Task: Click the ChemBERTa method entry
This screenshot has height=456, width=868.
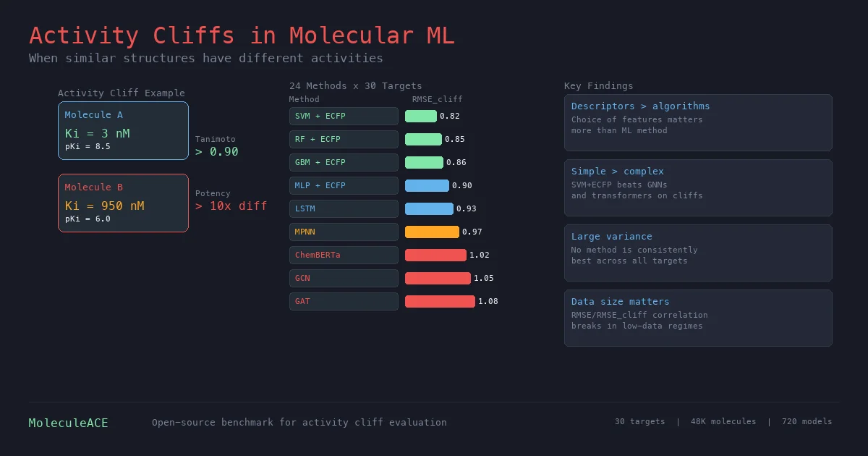Action: point(344,255)
